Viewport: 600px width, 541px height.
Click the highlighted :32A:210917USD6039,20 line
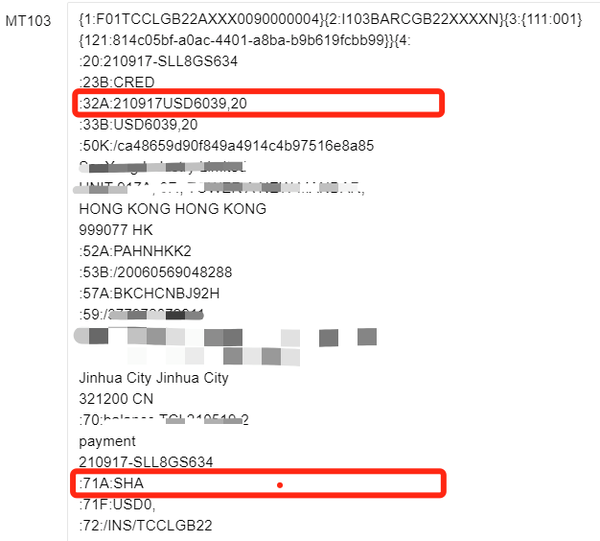tap(259, 103)
